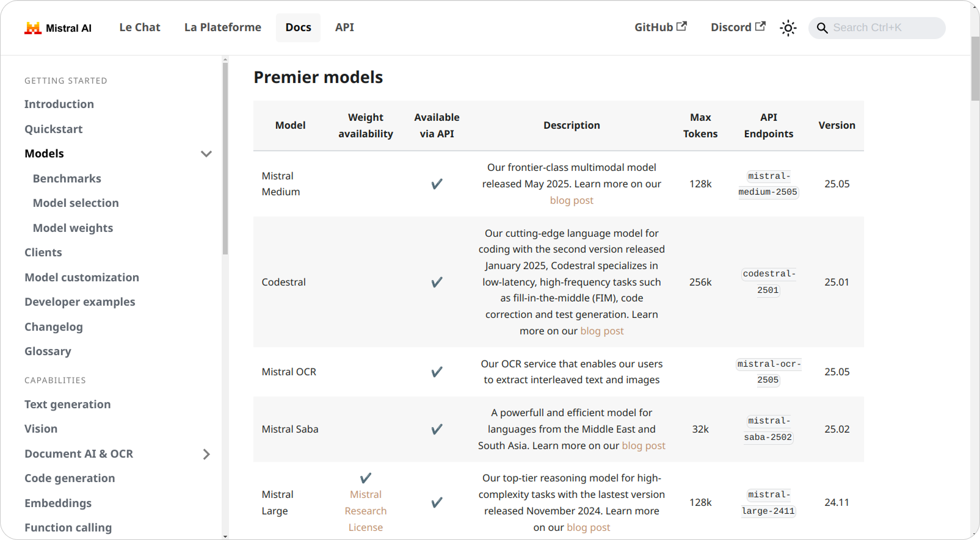Open Model weights sub-page
980x540 pixels.
[73, 228]
